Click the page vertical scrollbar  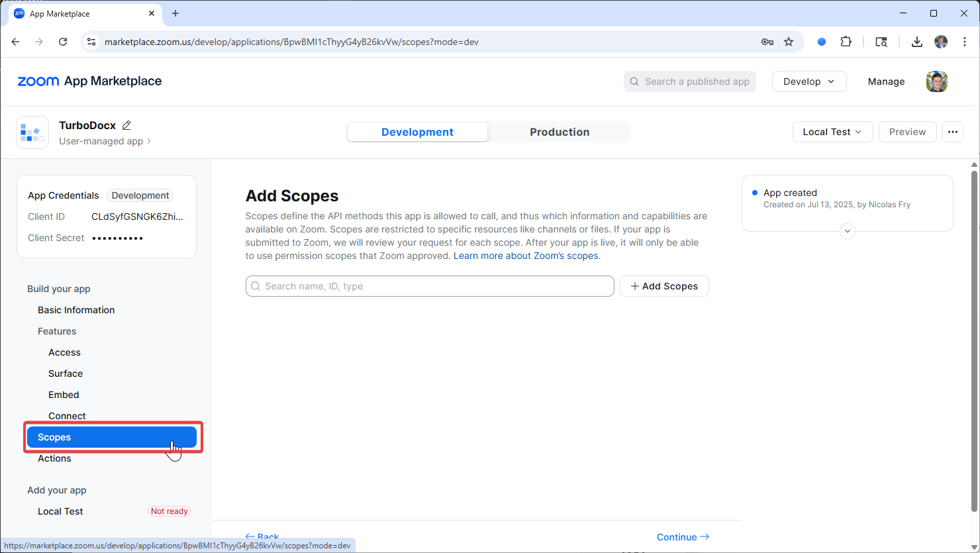pyautogui.click(x=974, y=340)
